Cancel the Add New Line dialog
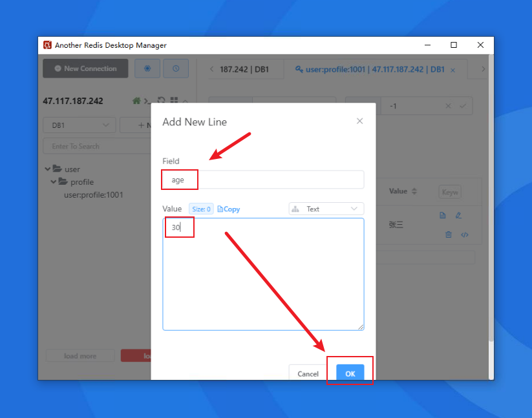Viewport: 532px width, 418px height. [308, 373]
